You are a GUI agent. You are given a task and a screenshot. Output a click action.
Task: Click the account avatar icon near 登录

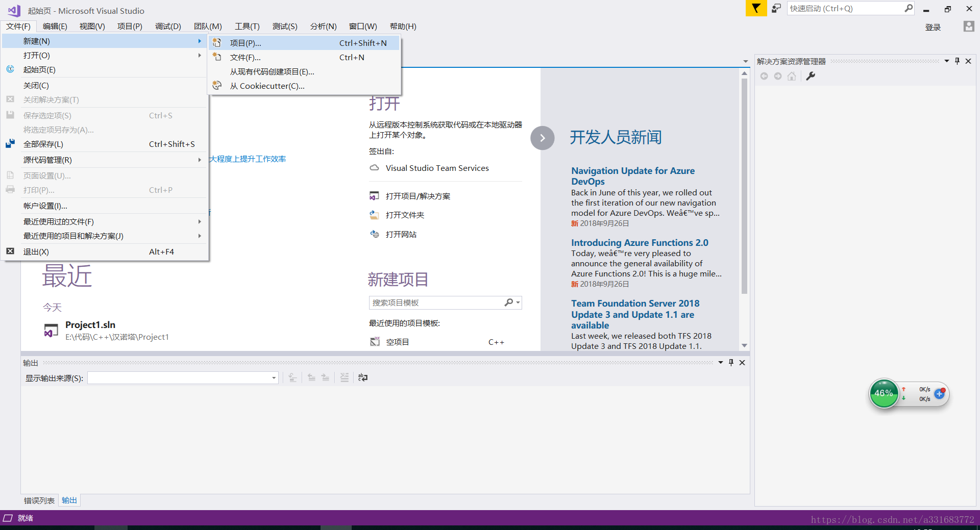968,27
